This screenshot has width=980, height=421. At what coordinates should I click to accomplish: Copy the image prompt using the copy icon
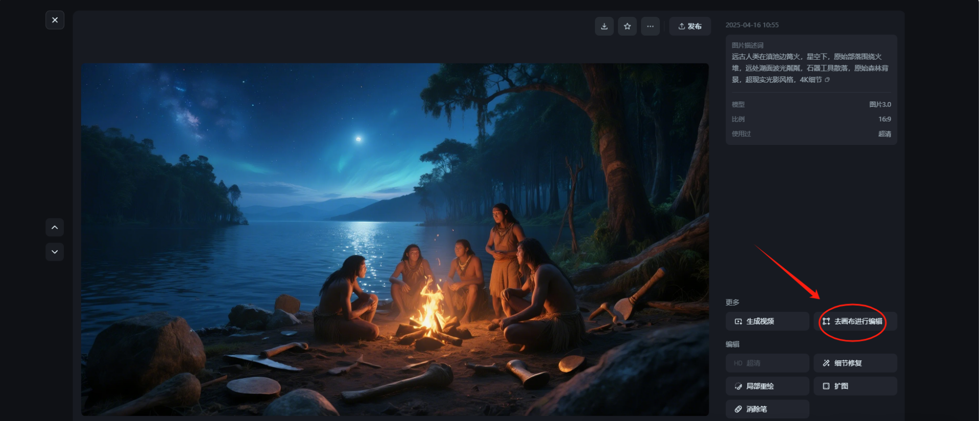pyautogui.click(x=827, y=80)
